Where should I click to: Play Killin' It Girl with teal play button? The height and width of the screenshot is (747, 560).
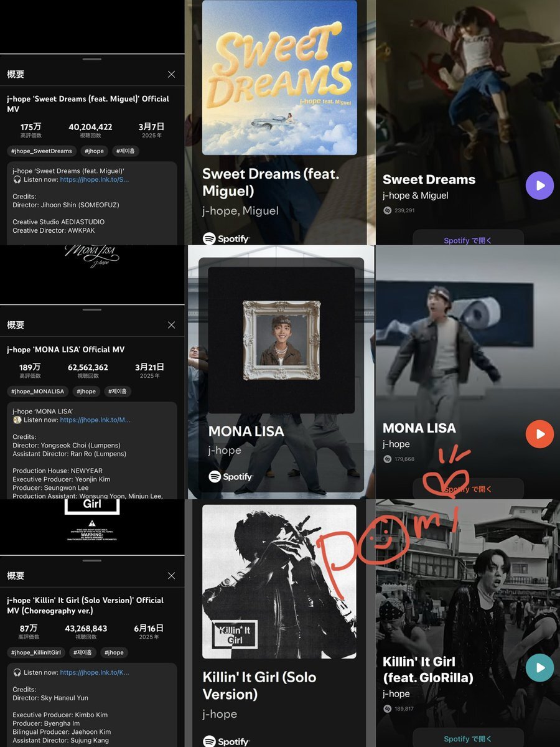[x=539, y=668]
